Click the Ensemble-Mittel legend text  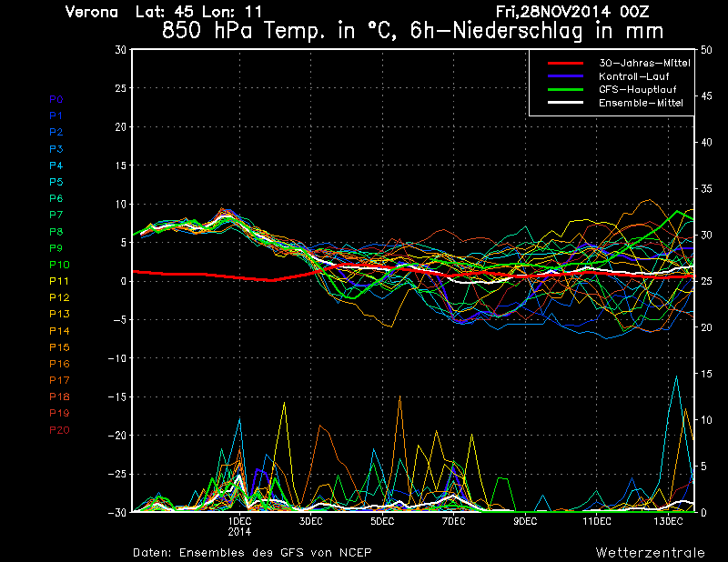(x=641, y=103)
